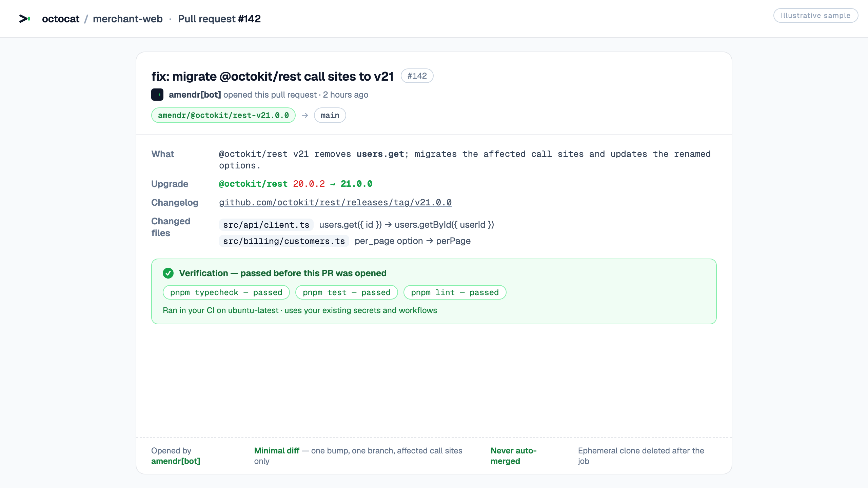Click the users.getById({ userId }) change description
868x488 pixels.
tap(407, 225)
